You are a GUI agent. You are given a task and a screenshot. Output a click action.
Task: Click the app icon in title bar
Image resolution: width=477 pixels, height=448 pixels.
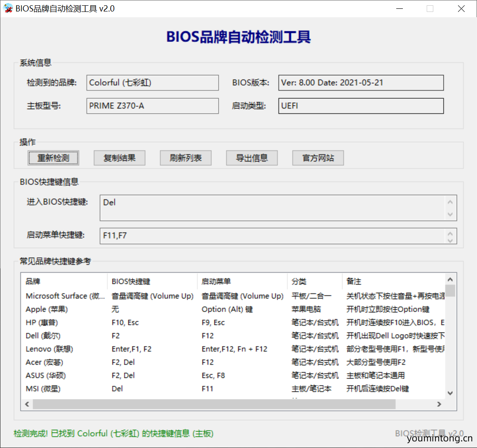8,8
